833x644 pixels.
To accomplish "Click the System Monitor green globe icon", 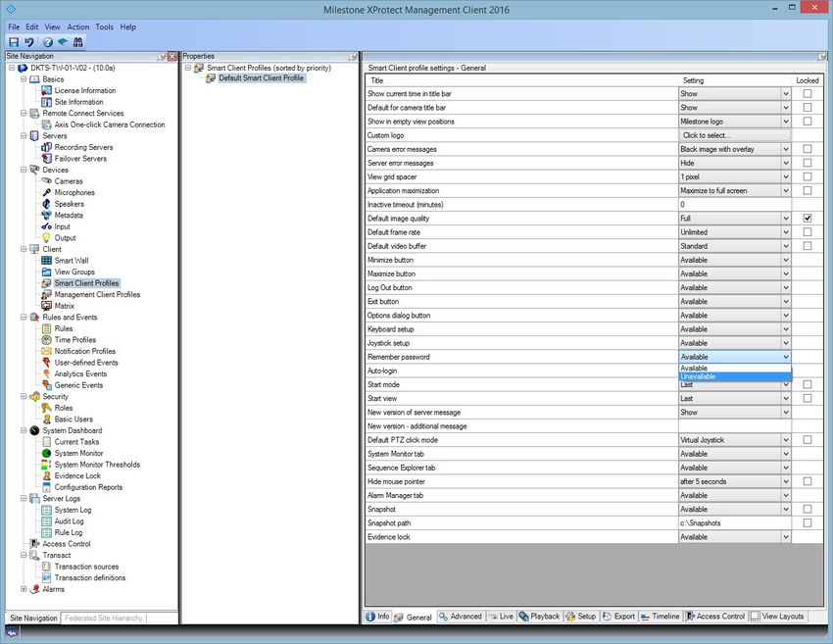I will click(47, 453).
